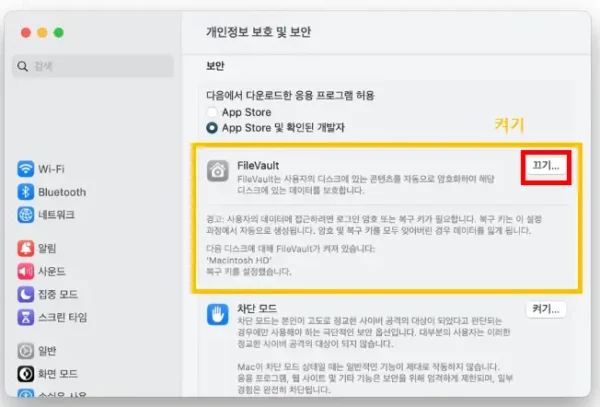Viewport: 600px width, 407px height.
Task: Click the green full-screen window button
Action: click(x=59, y=33)
